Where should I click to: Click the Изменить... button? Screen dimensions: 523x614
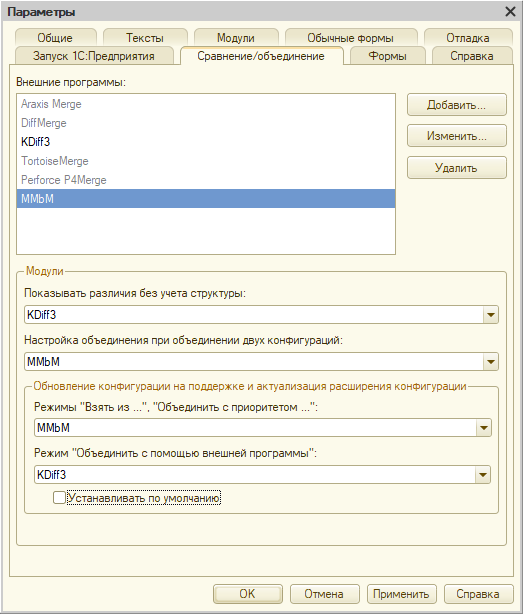tap(456, 136)
